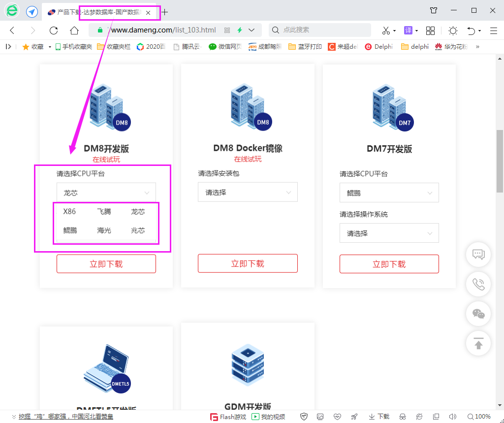The width and height of the screenshot is (504, 423).
Task: Click the search box 点此搜索
Action: coord(319,30)
